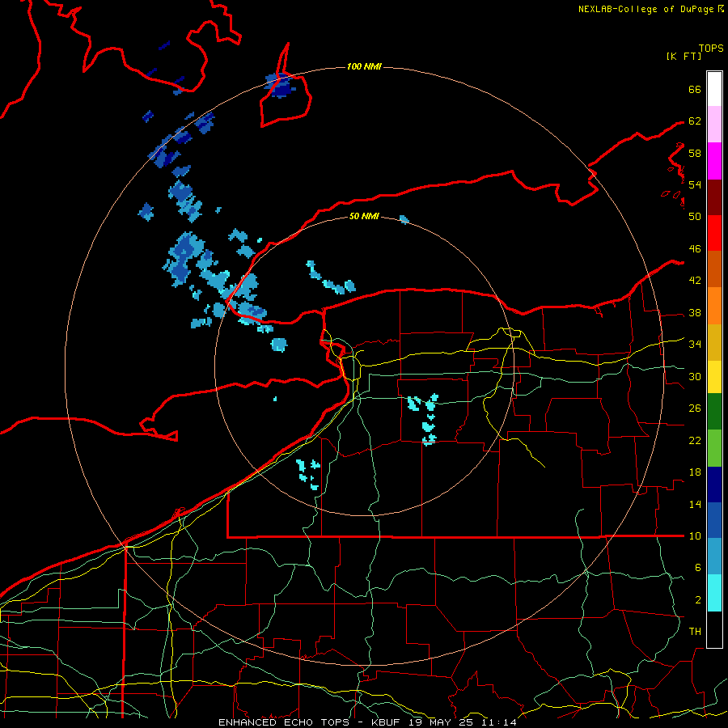This screenshot has width=728, height=728.
Task: Select the dark orange legend swatch
Action: [714, 269]
